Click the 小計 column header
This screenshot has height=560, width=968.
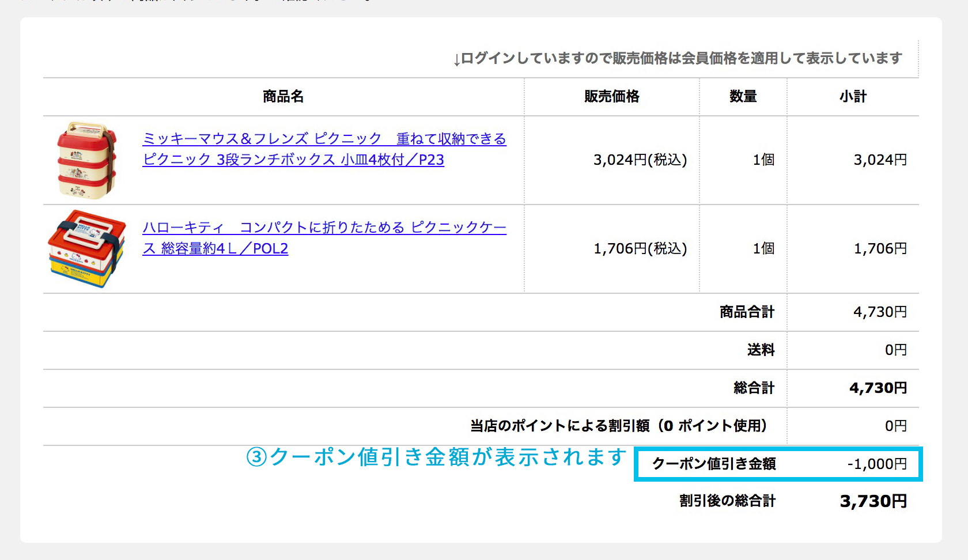coord(853,96)
